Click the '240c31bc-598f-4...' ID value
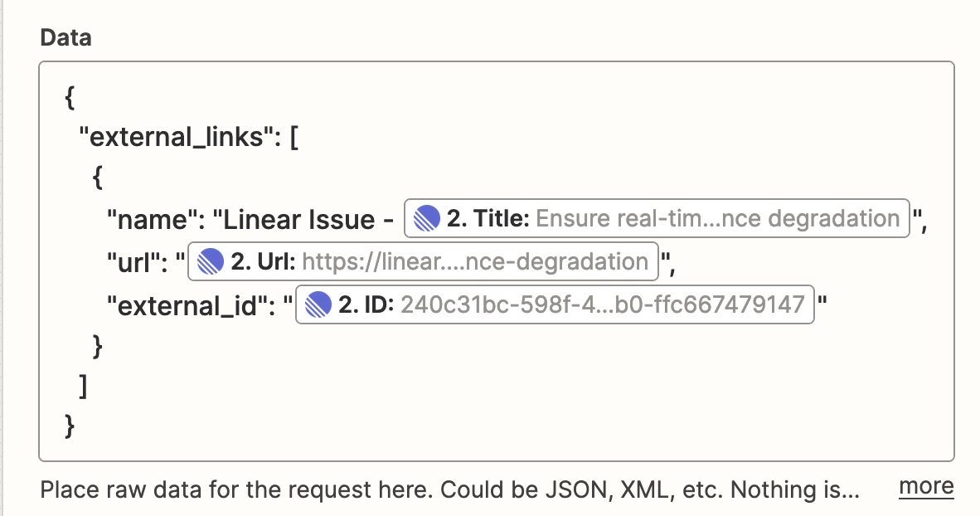Screen dimensions: 980x516 click(603, 304)
